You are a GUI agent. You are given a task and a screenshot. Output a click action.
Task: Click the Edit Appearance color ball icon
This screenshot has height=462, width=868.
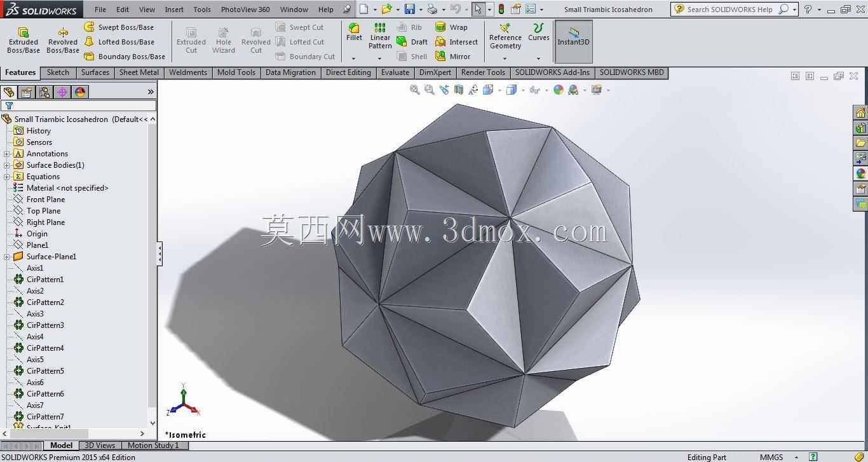coord(559,90)
